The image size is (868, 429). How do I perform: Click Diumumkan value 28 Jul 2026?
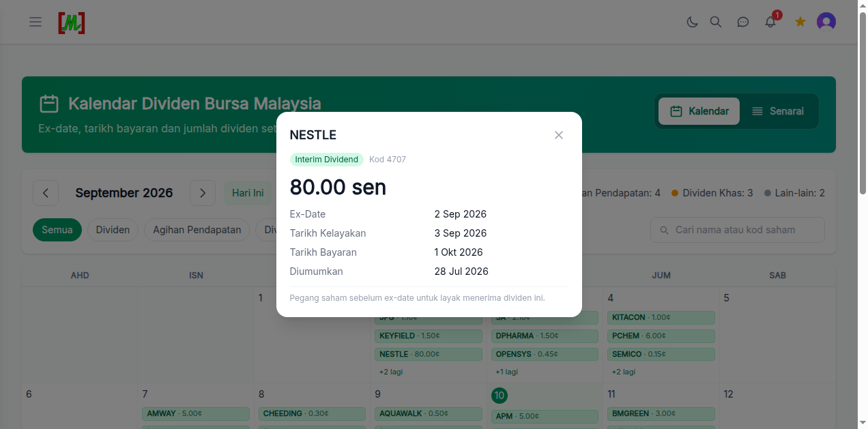coord(461,271)
